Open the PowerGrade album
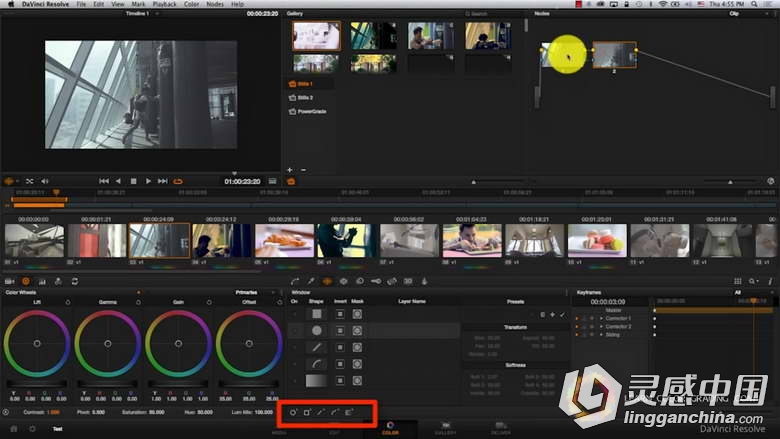780x439 pixels. (307, 111)
